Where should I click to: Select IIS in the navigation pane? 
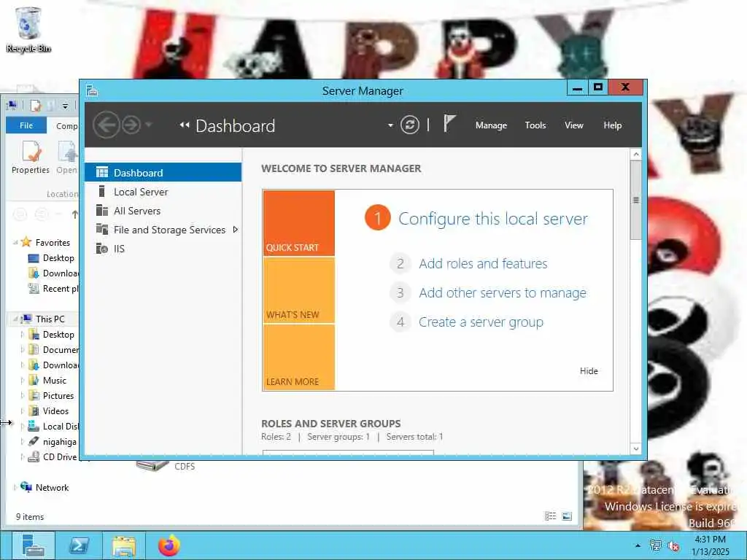[163, 249]
